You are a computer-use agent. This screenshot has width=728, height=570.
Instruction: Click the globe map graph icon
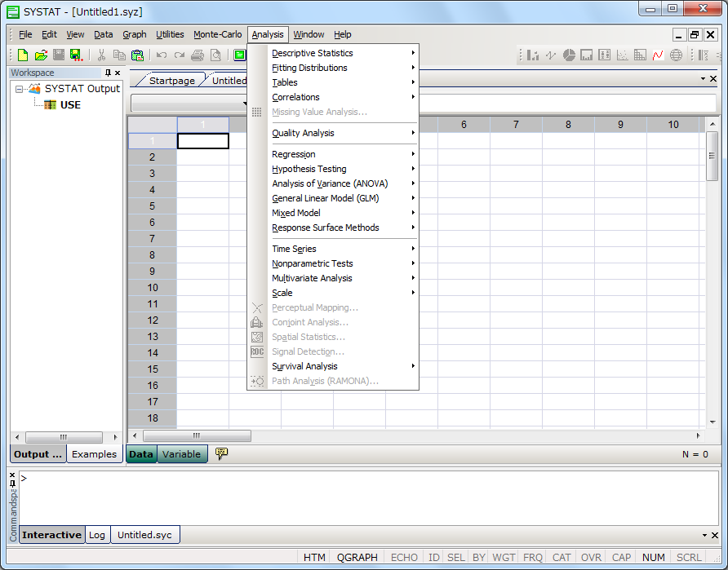point(676,55)
